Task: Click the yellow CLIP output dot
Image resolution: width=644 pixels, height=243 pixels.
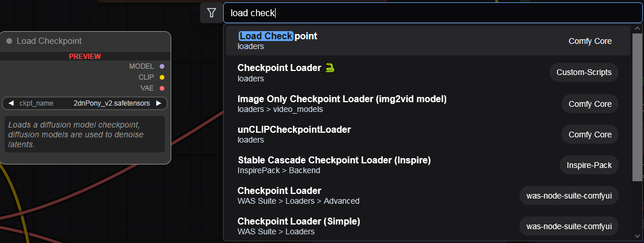Action: point(162,77)
